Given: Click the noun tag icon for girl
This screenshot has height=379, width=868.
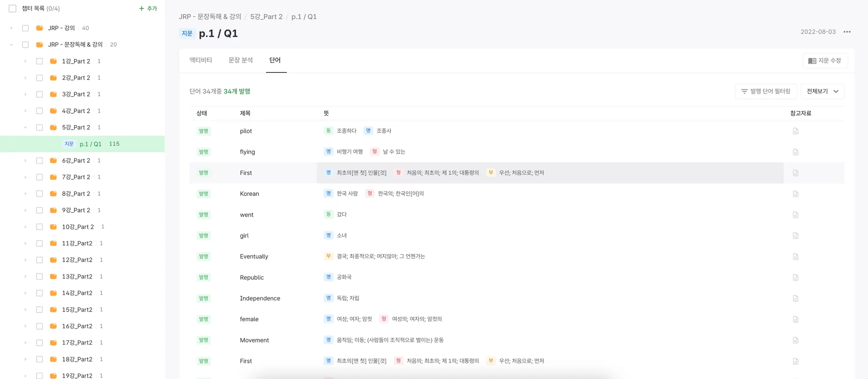Looking at the screenshot, I should [328, 235].
